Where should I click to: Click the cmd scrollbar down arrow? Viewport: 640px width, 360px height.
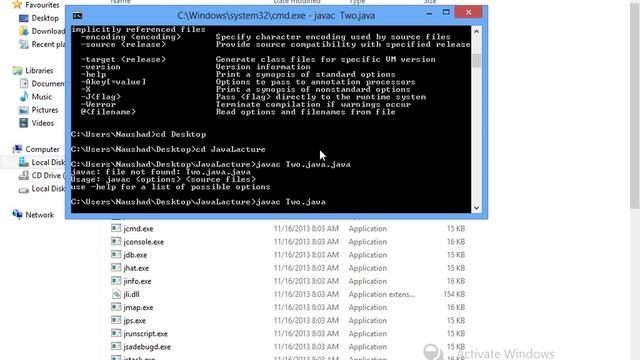pyautogui.click(x=476, y=208)
